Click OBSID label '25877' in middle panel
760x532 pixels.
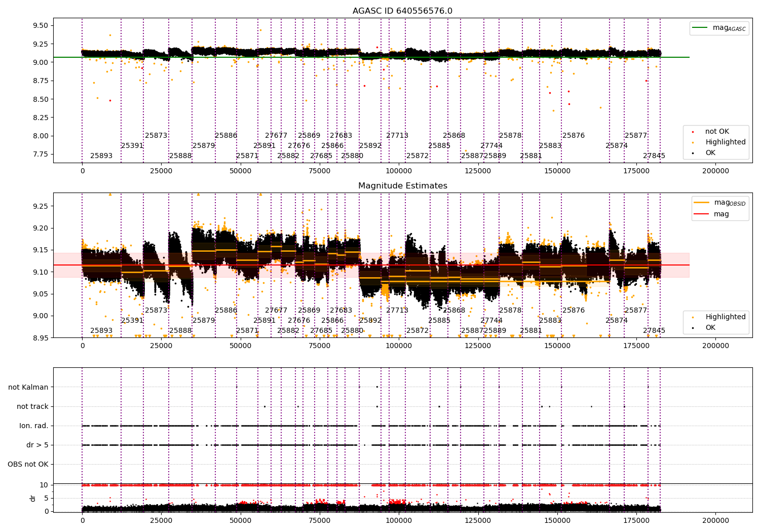tap(636, 311)
